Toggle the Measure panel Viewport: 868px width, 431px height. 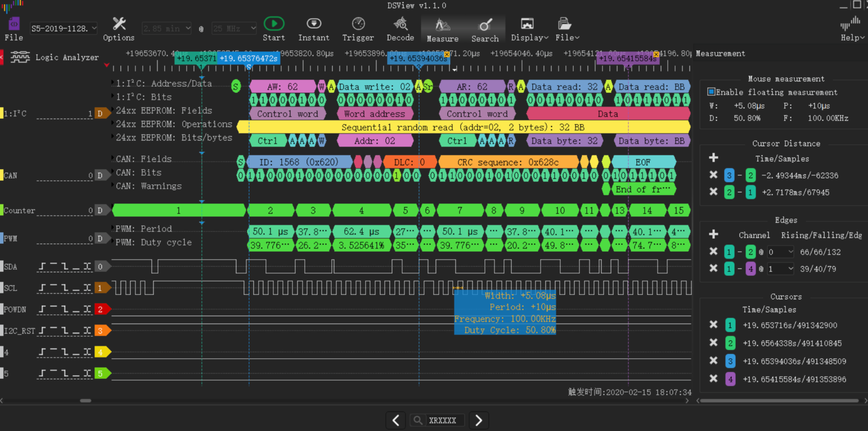click(x=443, y=30)
